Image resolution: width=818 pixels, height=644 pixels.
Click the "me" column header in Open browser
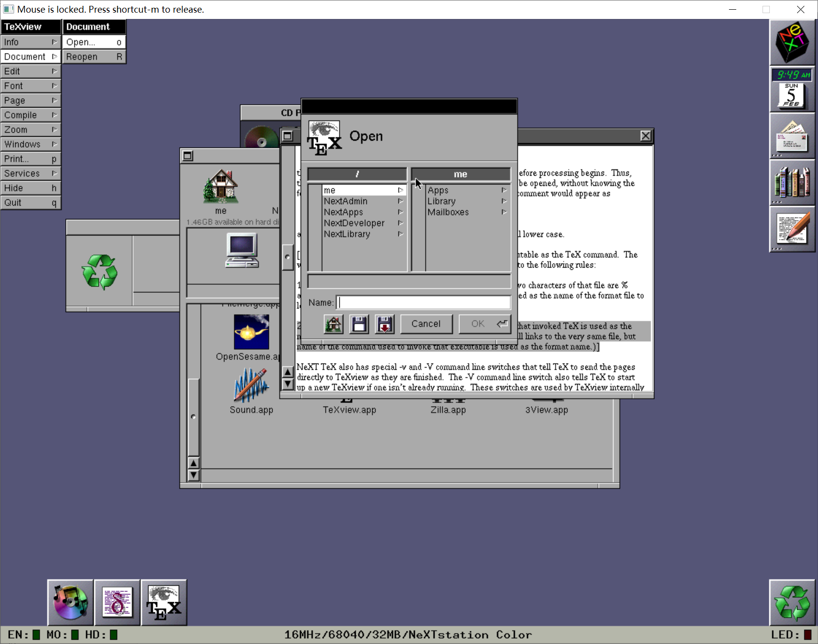pyautogui.click(x=461, y=174)
